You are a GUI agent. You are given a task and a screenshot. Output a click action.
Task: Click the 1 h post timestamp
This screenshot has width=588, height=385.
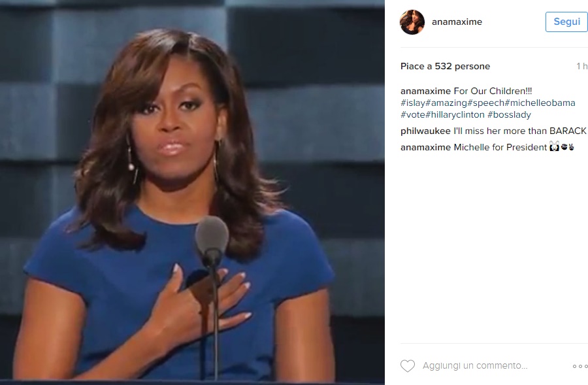(x=581, y=67)
